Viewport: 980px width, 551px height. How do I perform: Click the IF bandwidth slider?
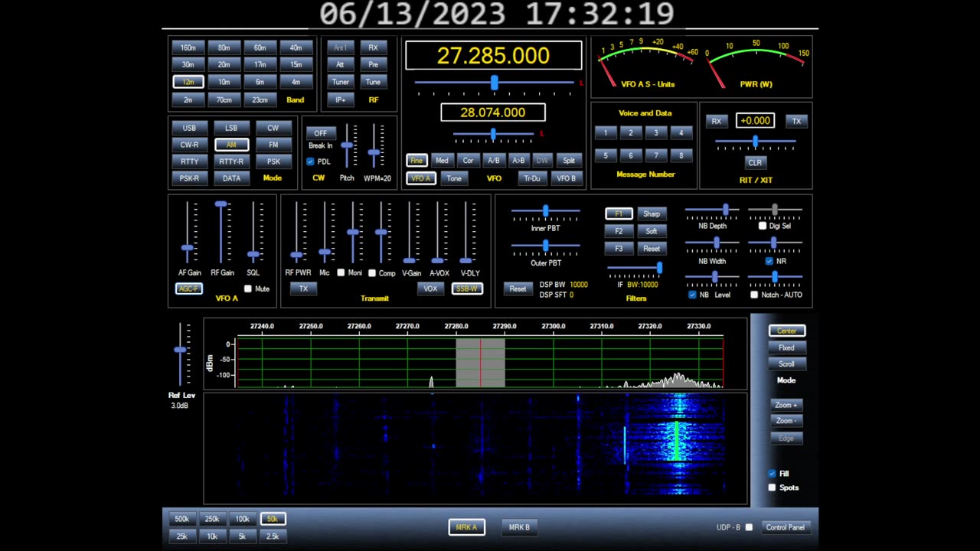[x=635, y=268]
